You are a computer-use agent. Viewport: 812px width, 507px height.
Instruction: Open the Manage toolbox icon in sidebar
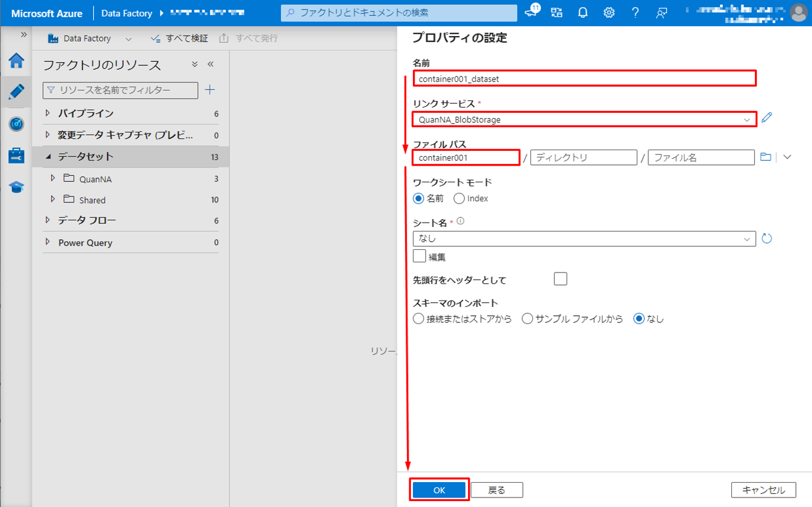click(x=16, y=156)
